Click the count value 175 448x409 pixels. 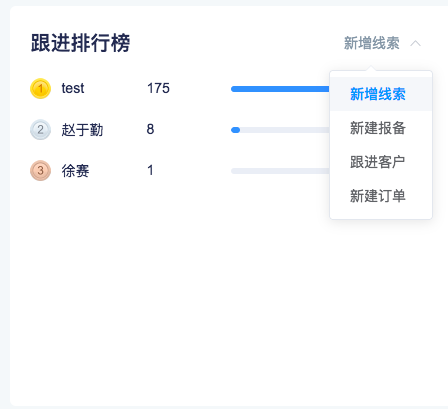click(158, 88)
